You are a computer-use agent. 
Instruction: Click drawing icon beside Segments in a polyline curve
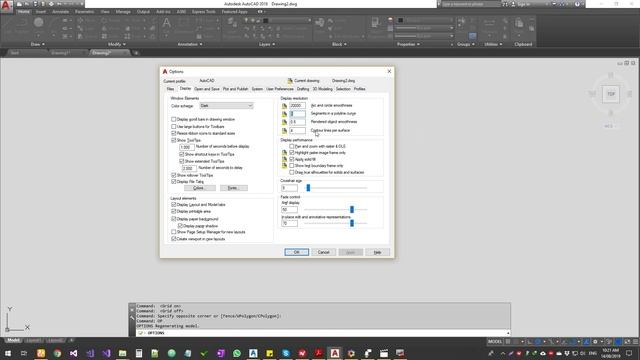284,114
